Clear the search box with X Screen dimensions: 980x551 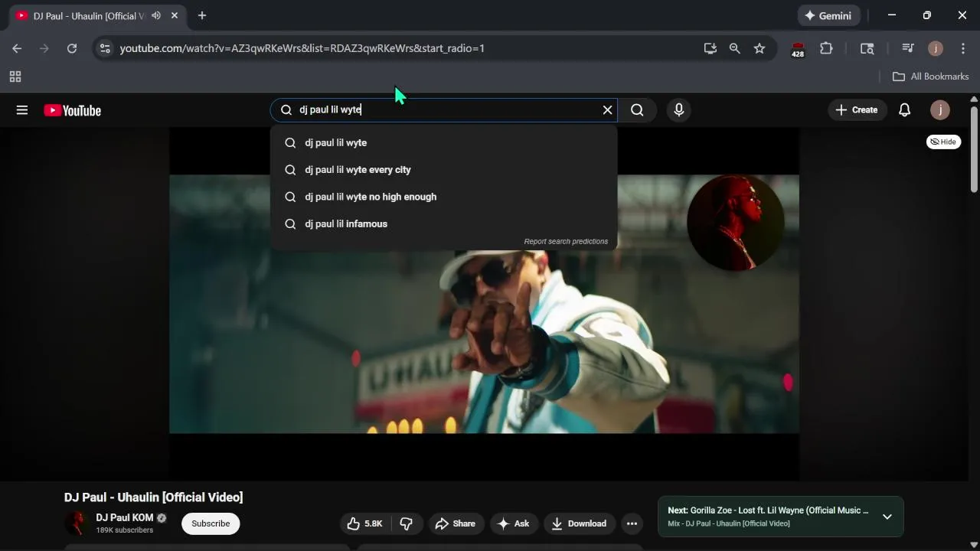click(x=607, y=110)
